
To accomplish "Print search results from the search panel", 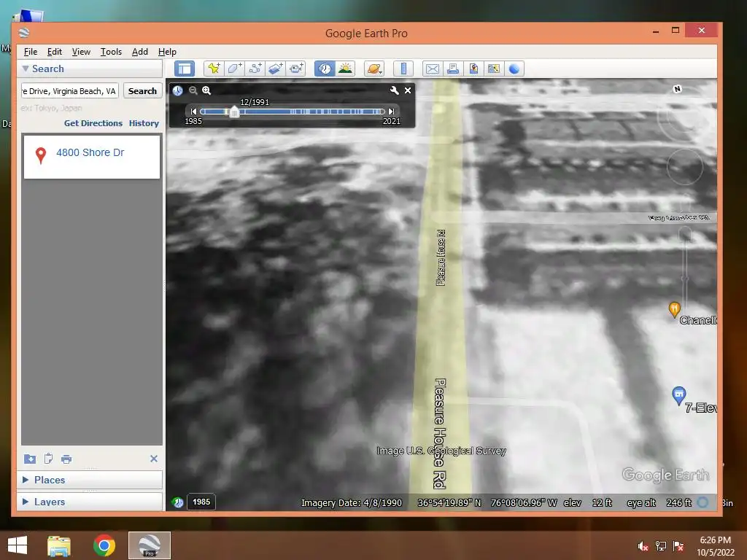I will (66, 459).
